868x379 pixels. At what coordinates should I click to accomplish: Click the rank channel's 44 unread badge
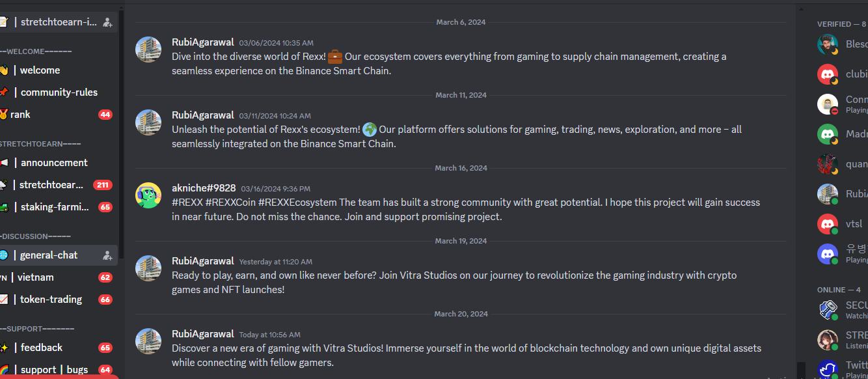[x=105, y=115]
